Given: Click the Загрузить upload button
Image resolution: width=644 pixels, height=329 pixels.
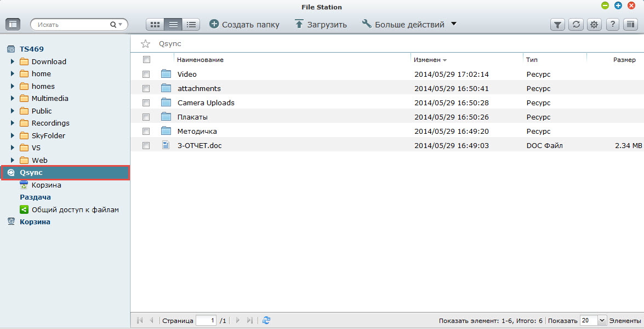Looking at the screenshot, I should point(321,24).
